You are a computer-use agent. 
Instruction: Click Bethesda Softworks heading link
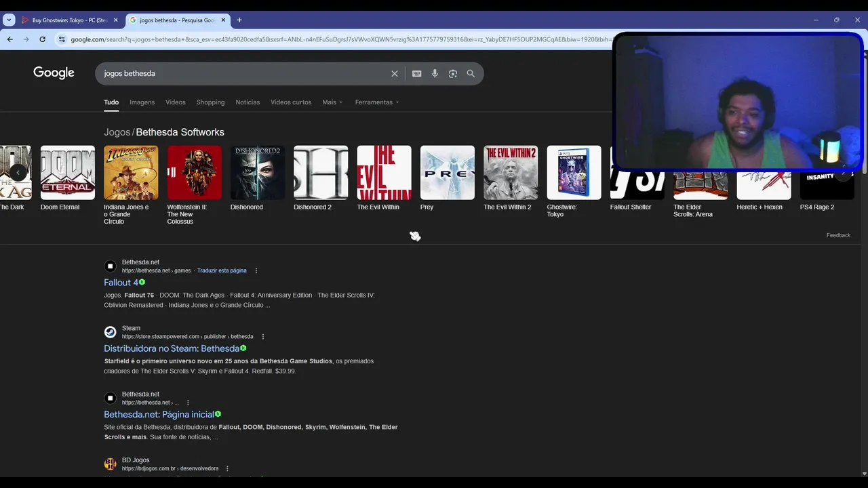180,132
